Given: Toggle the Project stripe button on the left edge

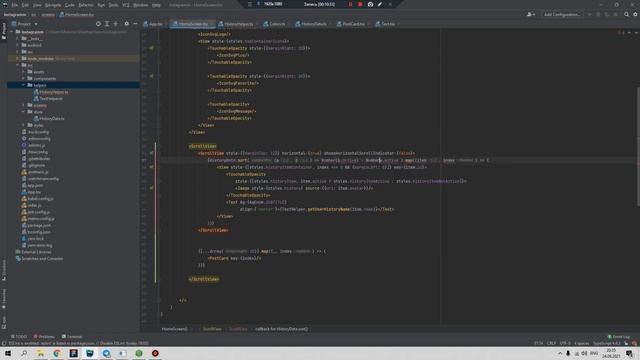Looking at the screenshot, I should click(x=4, y=31).
